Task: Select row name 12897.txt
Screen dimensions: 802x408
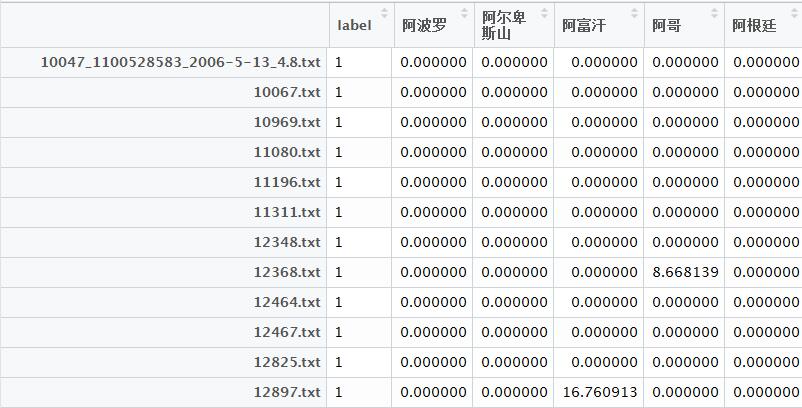Action: (287, 393)
